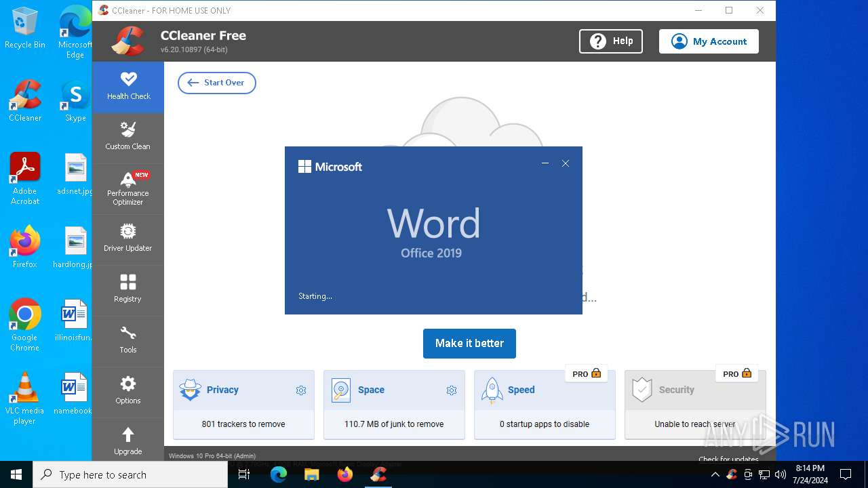Close the Word splash screen
The height and width of the screenshot is (488, 868).
[x=566, y=163]
